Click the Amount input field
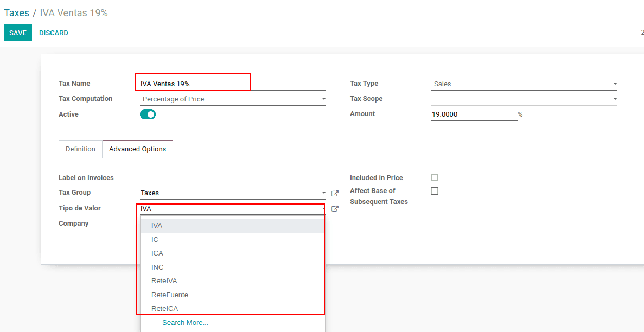This screenshot has width=644, height=332. tap(474, 114)
